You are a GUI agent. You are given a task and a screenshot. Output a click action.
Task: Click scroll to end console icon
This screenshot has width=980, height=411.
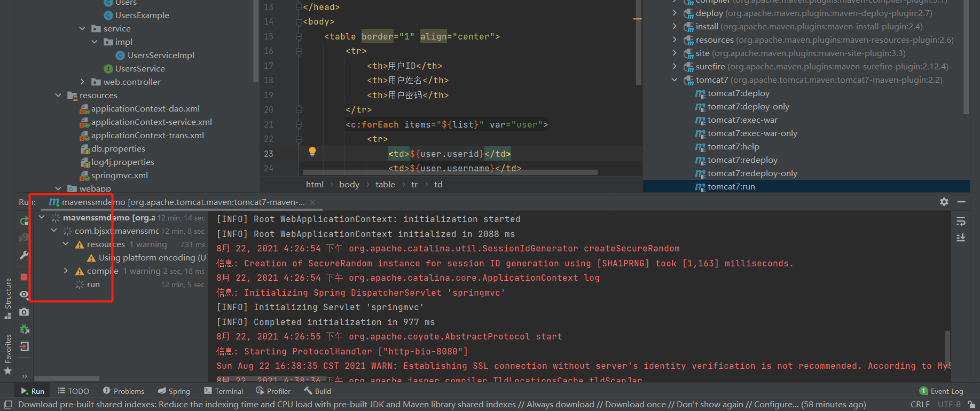(961, 238)
